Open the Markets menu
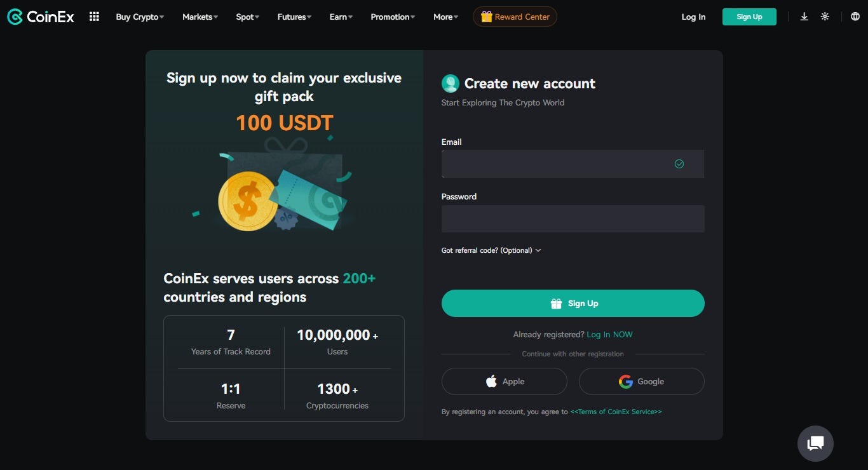The height and width of the screenshot is (470, 868). [x=200, y=17]
